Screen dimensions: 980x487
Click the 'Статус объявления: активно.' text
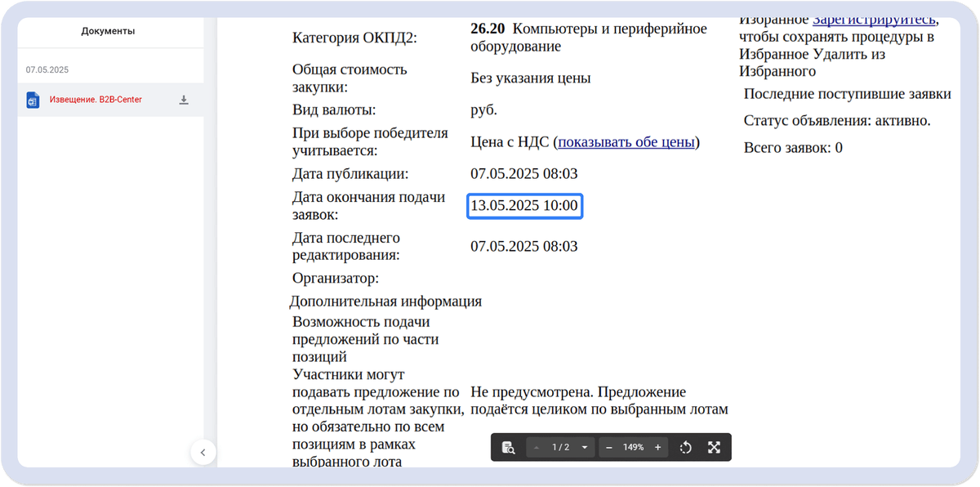[837, 121]
